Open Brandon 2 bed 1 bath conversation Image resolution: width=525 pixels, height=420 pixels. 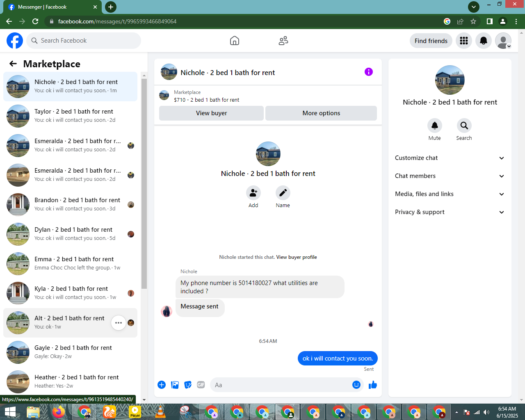[70, 205]
